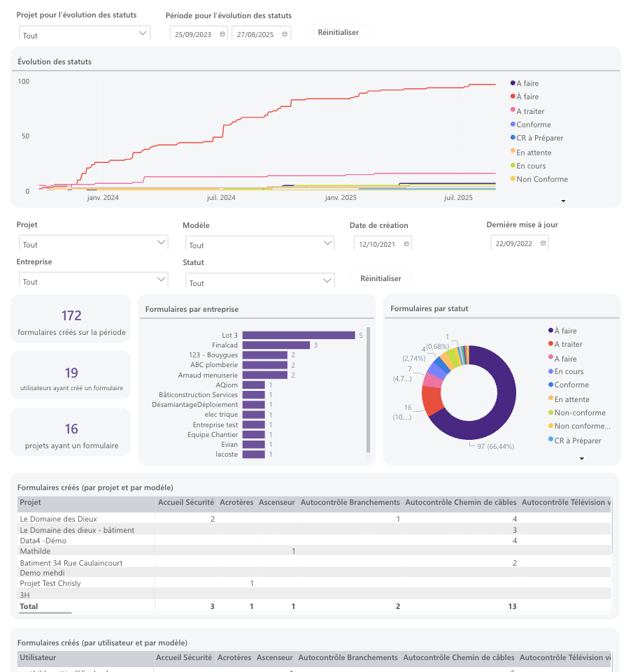Select the Lot 3 bar in Formulaires par entreprise

299,335
